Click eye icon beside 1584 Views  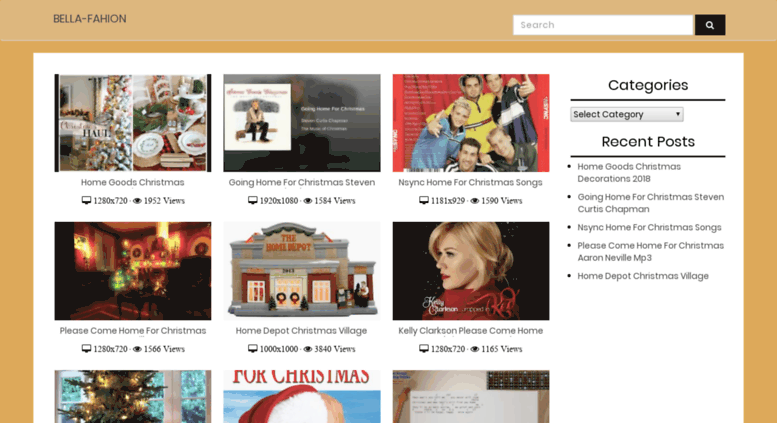click(x=308, y=201)
